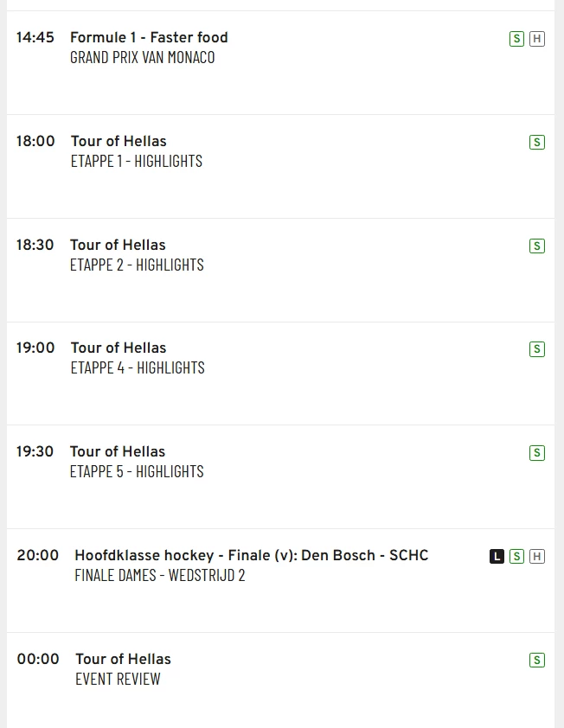Image resolution: width=564 pixels, height=728 pixels.
Task: Click the H icon on Formule 1 row
Action: click(x=537, y=39)
